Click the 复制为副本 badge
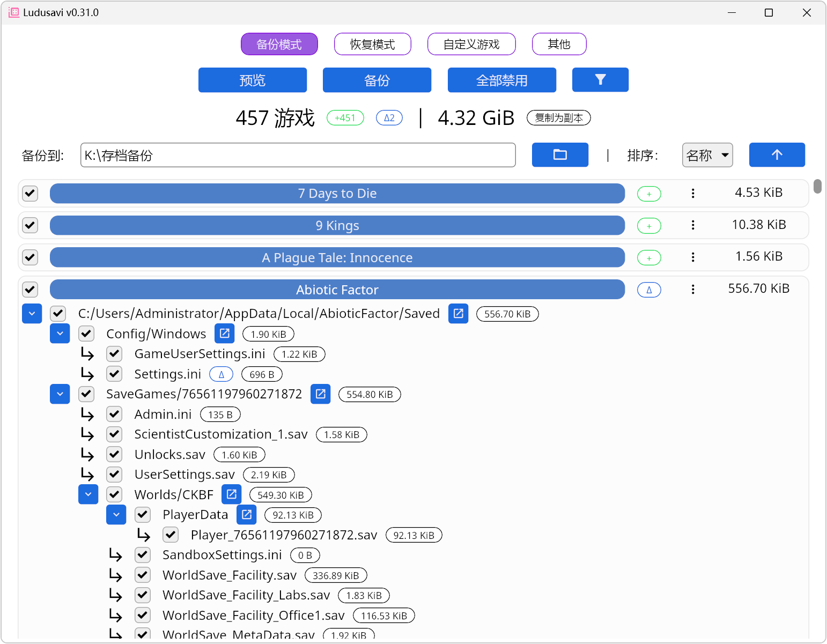This screenshot has height=644, width=827. [x=559, y=118]
